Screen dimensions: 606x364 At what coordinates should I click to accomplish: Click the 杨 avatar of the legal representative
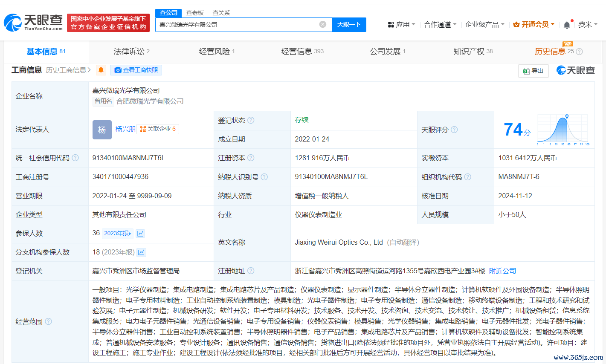tap(102, 130)
